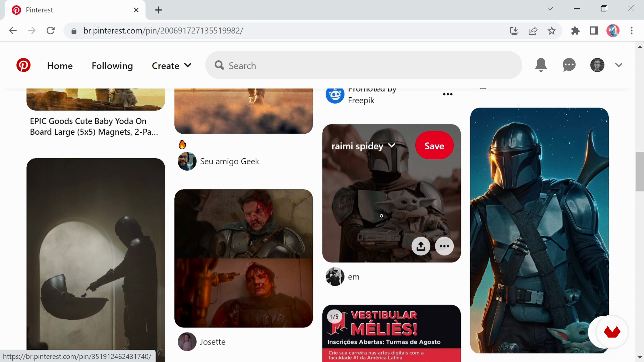Open the injured Pedro Pascal scenes pin

coord(244,258)
